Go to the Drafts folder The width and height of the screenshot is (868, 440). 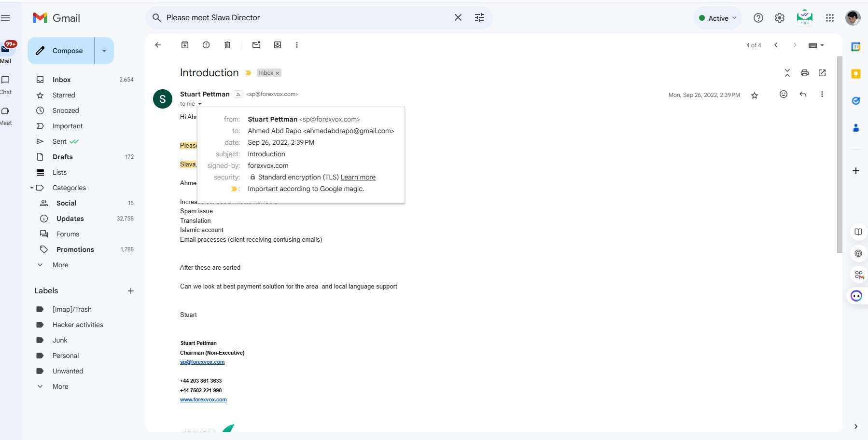point(62,157)
